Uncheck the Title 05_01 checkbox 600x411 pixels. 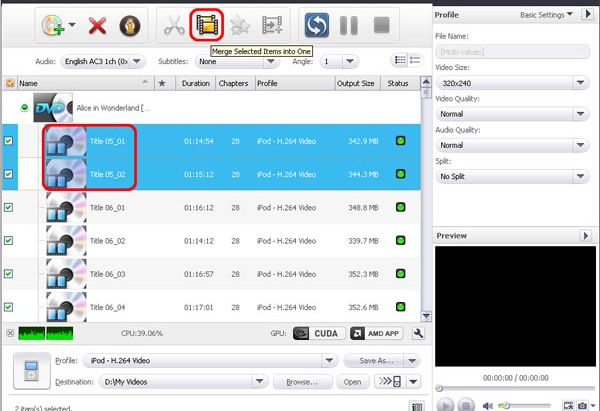click(8, 141)
